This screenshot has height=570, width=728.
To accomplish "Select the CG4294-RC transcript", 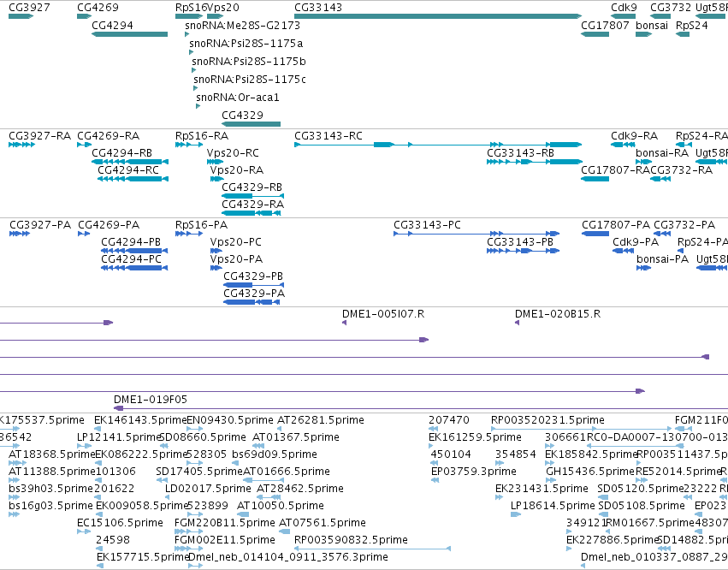I will pyautogui.click(x=133, y=179).
